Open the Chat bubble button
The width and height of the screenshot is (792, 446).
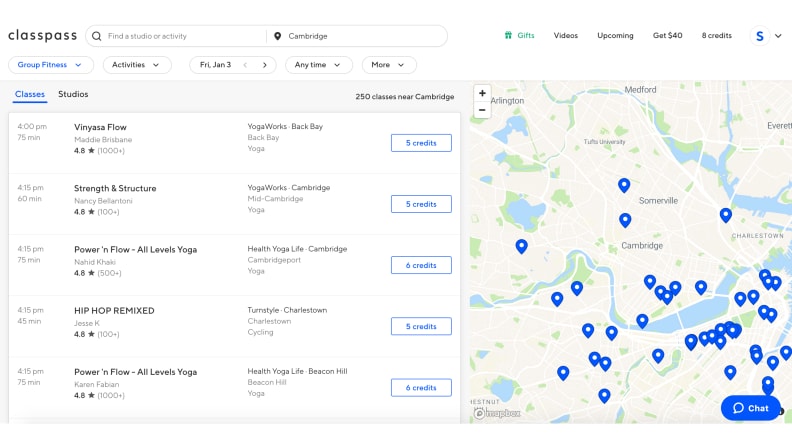click(x=751, y=408)
